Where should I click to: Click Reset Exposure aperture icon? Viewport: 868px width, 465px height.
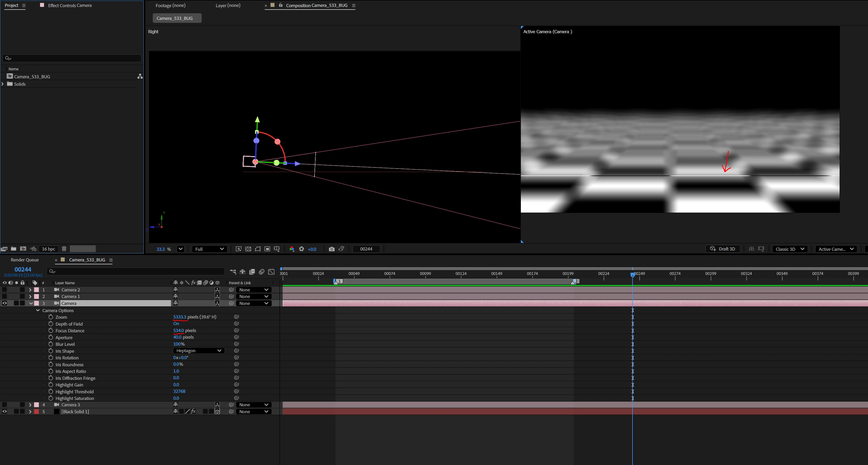tap(302, 249)
